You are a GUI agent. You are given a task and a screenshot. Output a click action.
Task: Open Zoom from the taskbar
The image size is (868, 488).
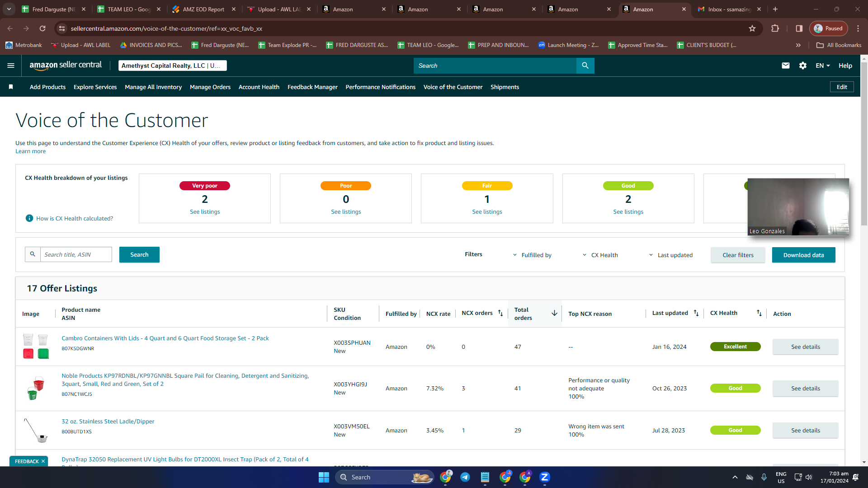pos(545,477)
